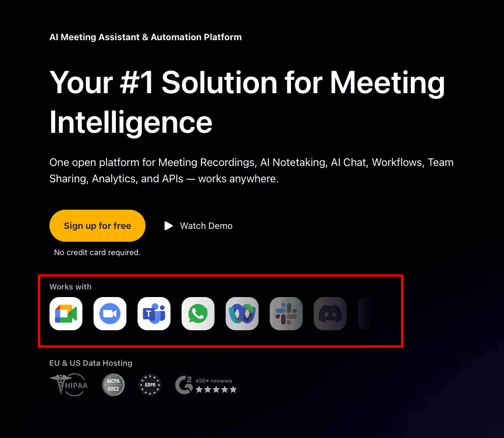Screen dimensions: 504x438
Task: Click the partially hidden icon after Discord
Action: pyautogui.click(x=364, y=313)
